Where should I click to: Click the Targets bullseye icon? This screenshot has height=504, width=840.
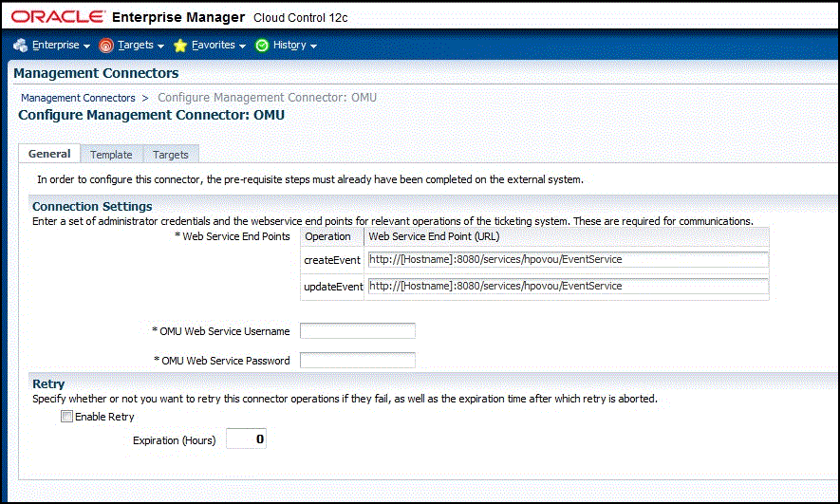point(106,46)
